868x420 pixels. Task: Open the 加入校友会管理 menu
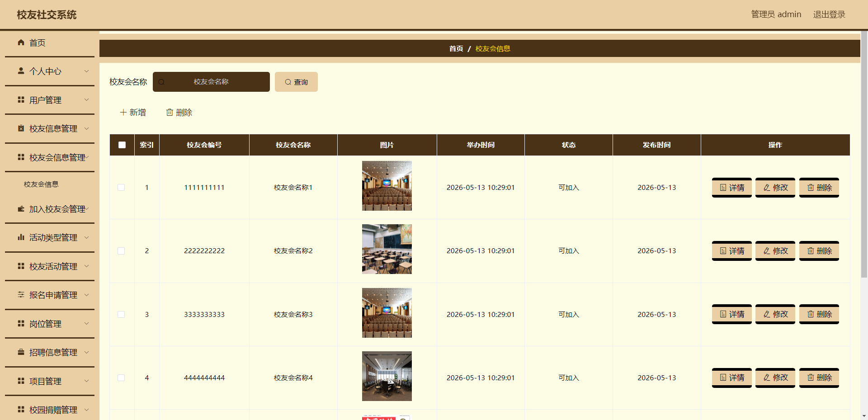pyautogui.click(x=50, y=209)
